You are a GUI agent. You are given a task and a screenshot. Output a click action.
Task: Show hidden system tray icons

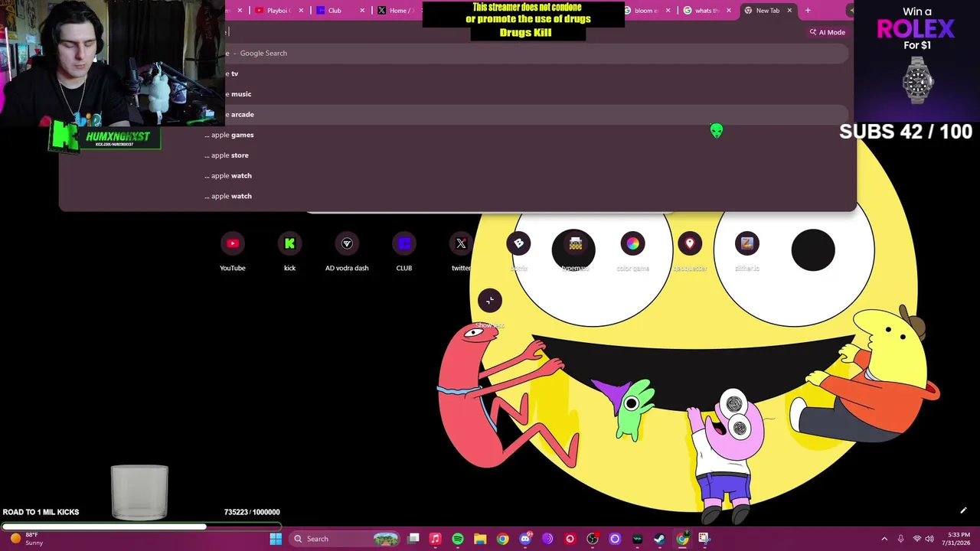pos(884,539)
